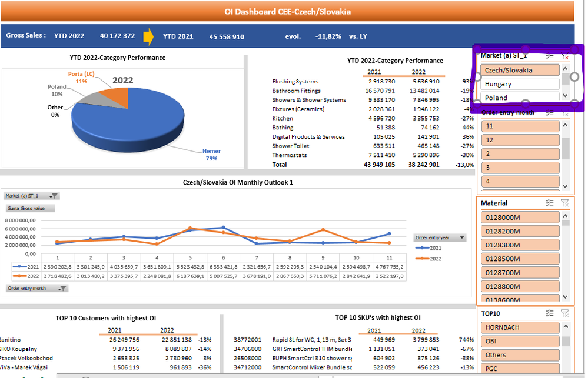Select material 0128500M slicer button

520,259
